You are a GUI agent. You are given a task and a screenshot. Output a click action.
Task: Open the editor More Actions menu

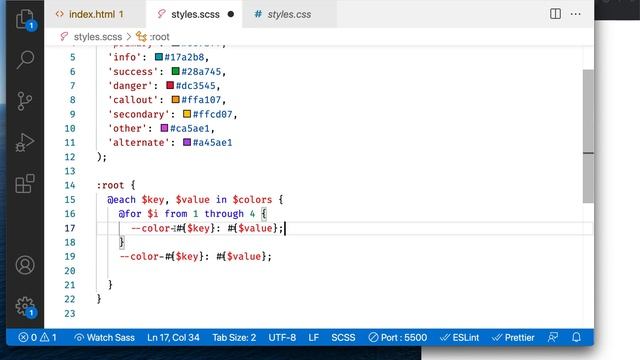[x=576, y=14]
